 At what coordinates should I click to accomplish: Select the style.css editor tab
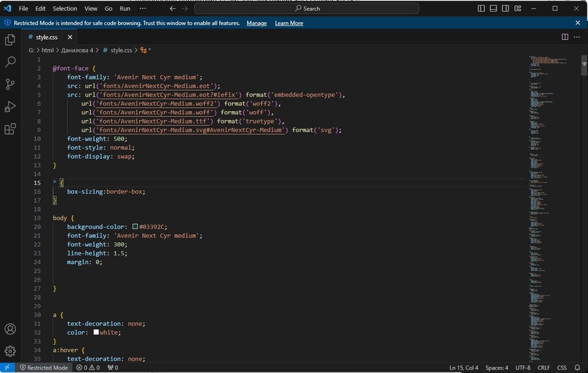[46, 37]
